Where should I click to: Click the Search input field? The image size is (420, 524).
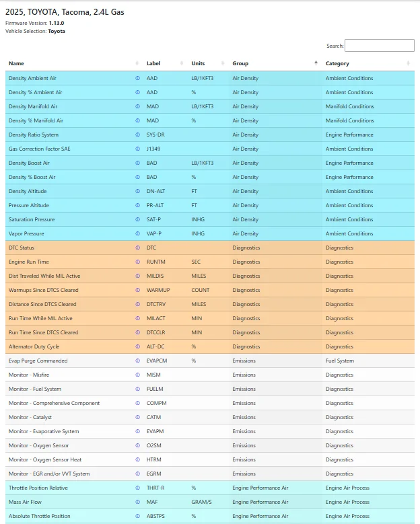(x=380, y=46)
